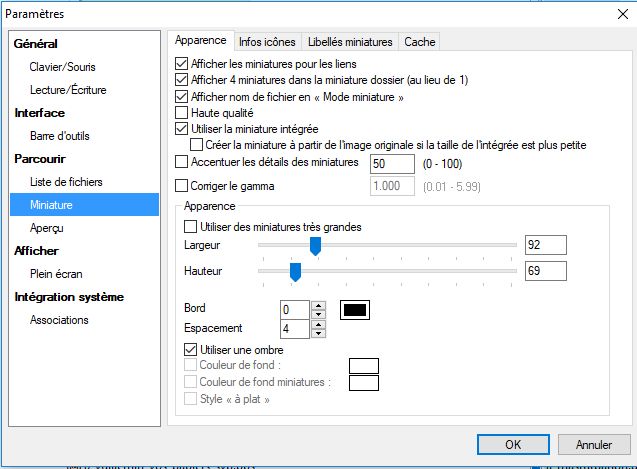
Task: Switch to Libellés miniatures tab
Action: click(349, 42)
